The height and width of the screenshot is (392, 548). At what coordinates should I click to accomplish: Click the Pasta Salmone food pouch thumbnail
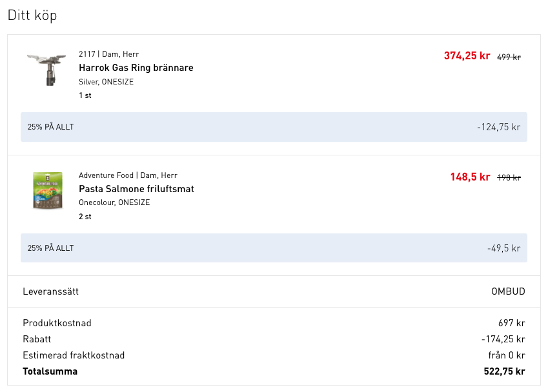pos(48,190)
